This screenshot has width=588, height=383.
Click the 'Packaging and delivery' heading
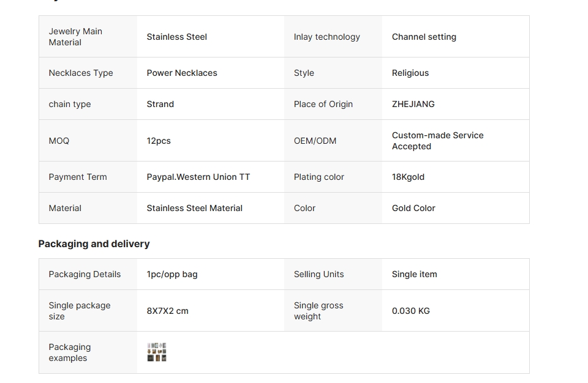[94, 244]
